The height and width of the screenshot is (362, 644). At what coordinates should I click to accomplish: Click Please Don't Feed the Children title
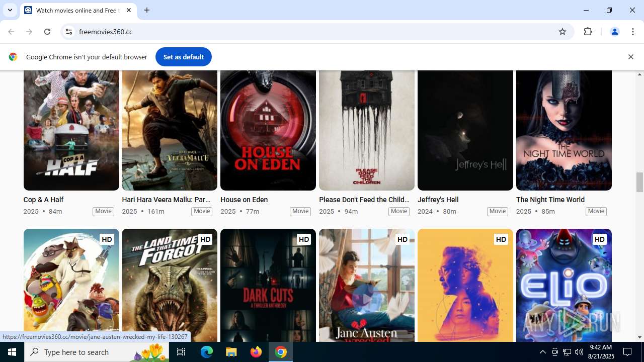point(364,200)
